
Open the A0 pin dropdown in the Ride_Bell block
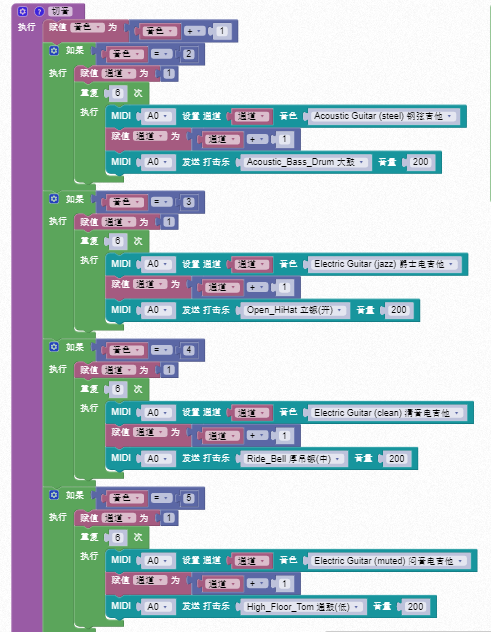pos(158,459)
